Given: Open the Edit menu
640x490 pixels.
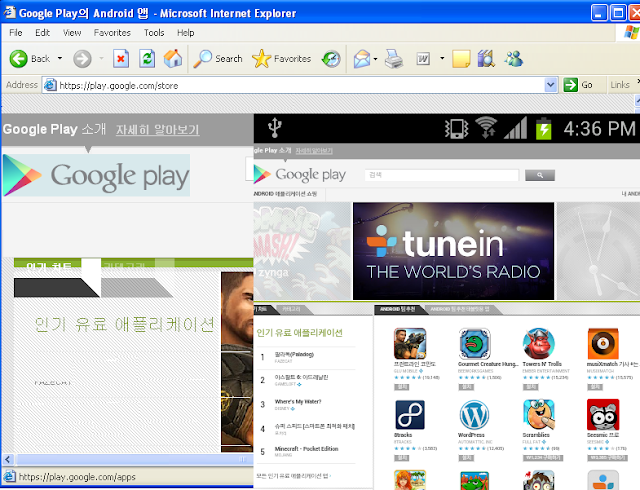Looking at the screenshot, I should (x=42, y=33).
